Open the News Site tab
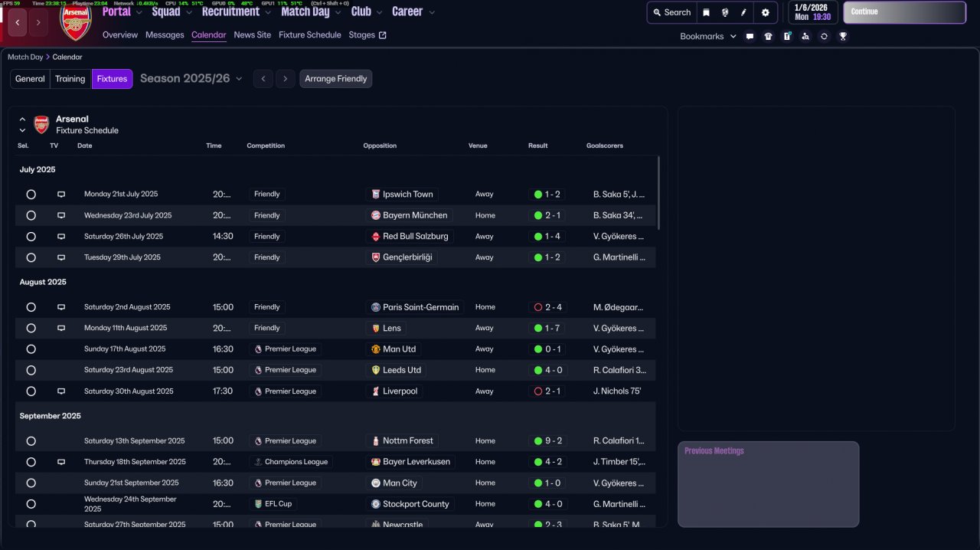980x550 pixels. [253, 35]
